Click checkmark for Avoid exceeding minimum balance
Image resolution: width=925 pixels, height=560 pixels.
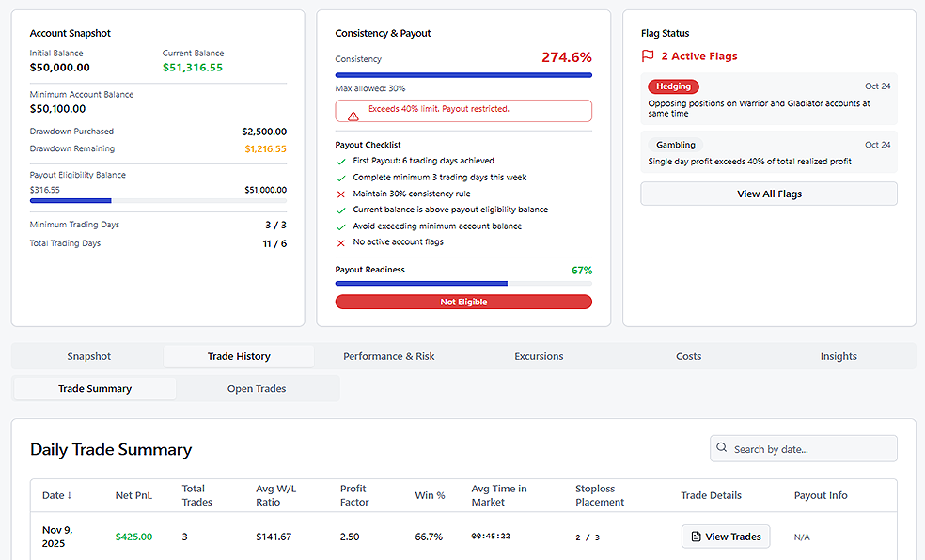[x=341, y=226]
